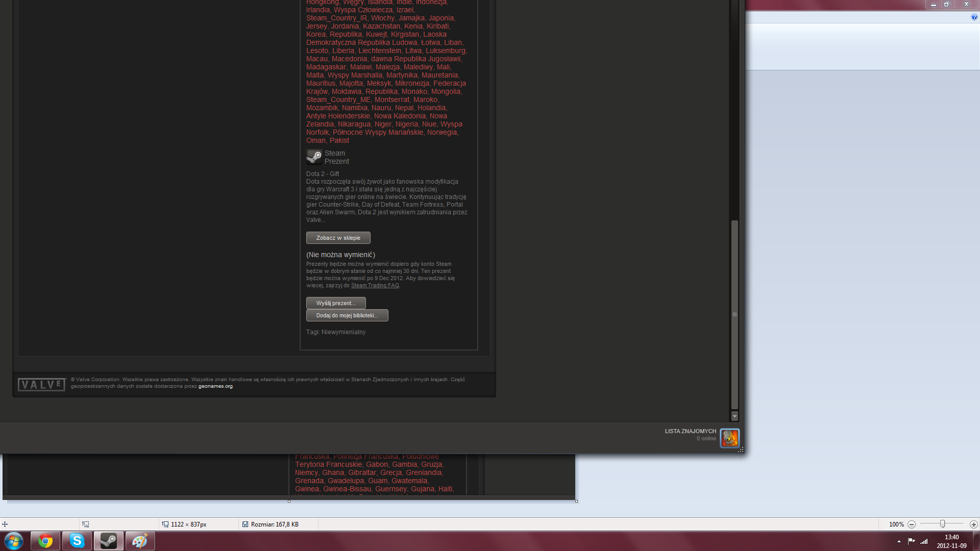The width and height of the screenshot is (980, 551).
Task: Open LISTA ZNAJOMYCH friends list
Action: pos(691,432)
